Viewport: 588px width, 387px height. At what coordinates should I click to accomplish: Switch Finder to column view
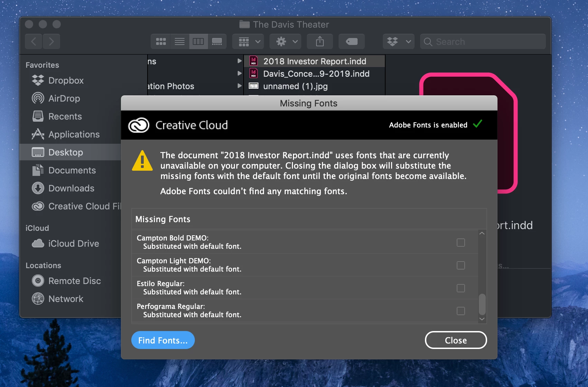coord(198,41)
